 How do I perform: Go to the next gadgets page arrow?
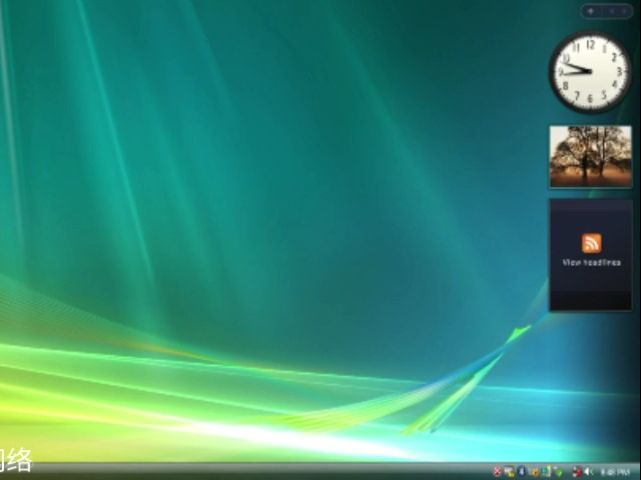(x=624, y=11)
